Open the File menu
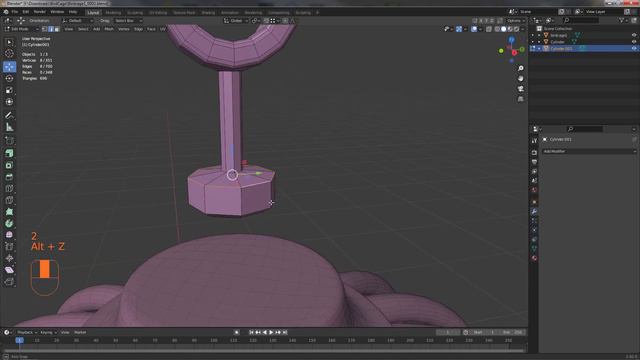The height and width of the screenshot is (360, 640). pos(15,12)
